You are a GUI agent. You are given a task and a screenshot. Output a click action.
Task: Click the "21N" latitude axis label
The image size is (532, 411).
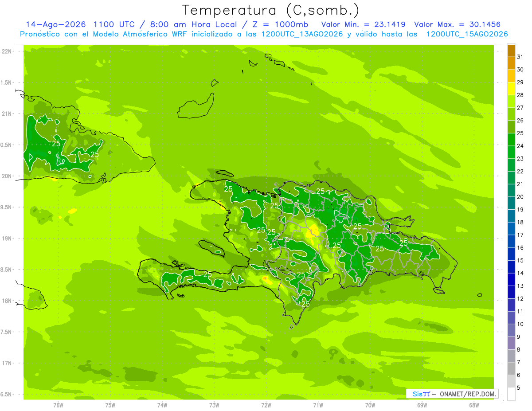tap(7, 114)
